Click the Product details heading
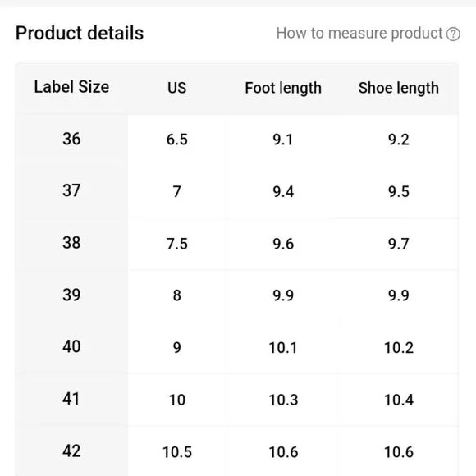 point(80,33)
